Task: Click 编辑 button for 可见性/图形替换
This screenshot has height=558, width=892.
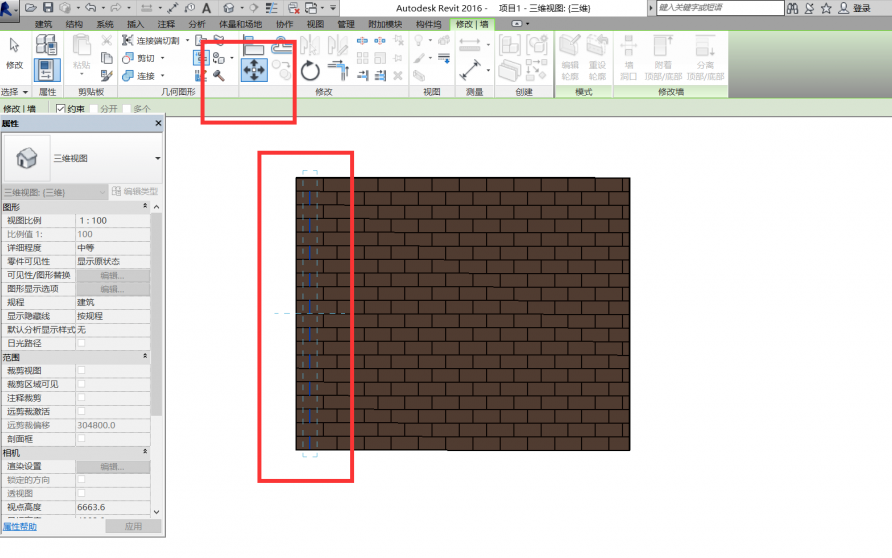Action: click(113, 275)
